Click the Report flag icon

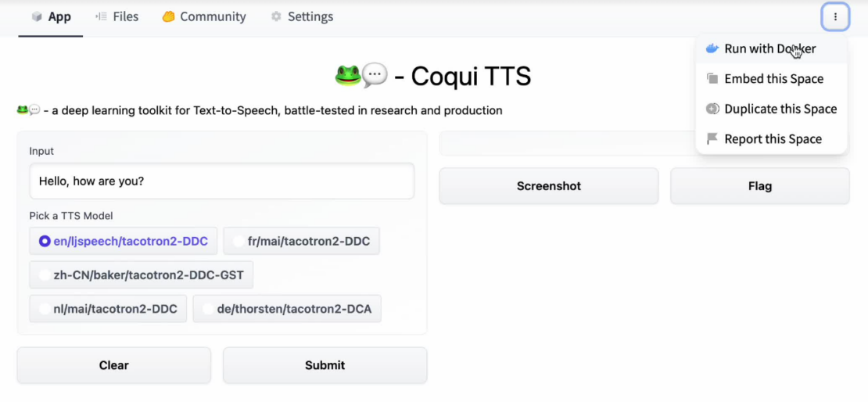tap(712, 139)
